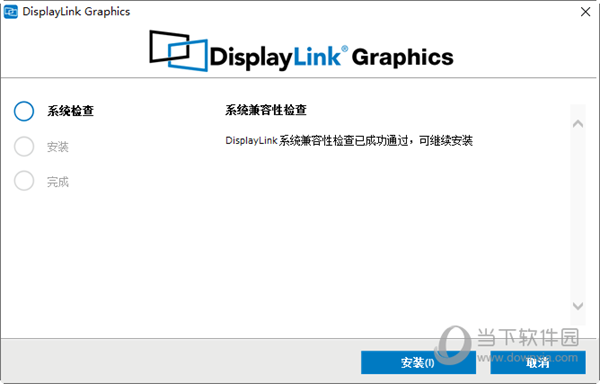Click the DisplayLink app icon in title bar
The width and height of the screenshot is (600, 384).
tap(11, 12)
